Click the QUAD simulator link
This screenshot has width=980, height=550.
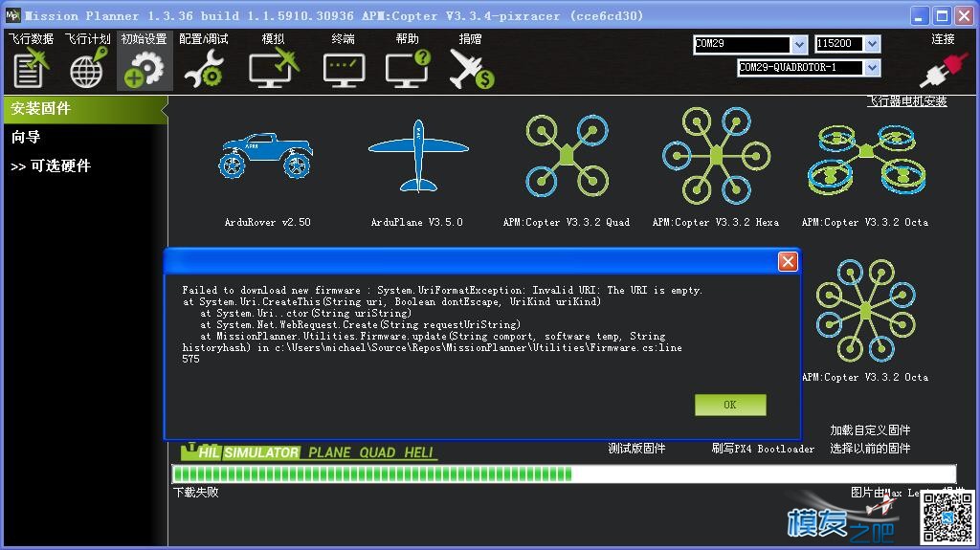click(377, 452)
